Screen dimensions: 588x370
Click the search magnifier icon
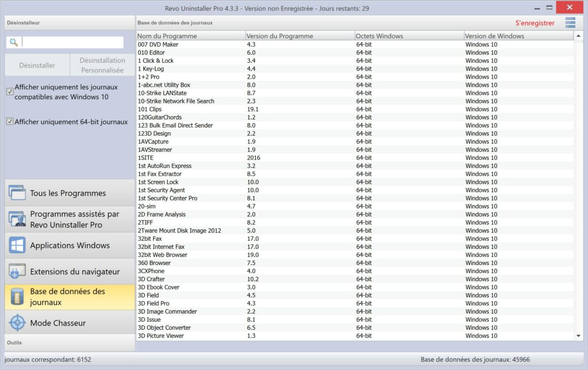click(x=14, y=43)
